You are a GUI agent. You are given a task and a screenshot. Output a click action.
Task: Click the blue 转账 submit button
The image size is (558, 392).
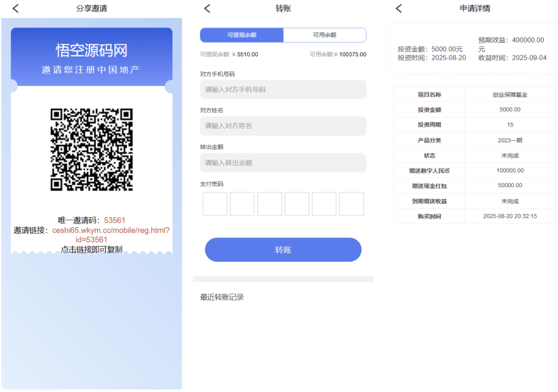tap(283, 250)
